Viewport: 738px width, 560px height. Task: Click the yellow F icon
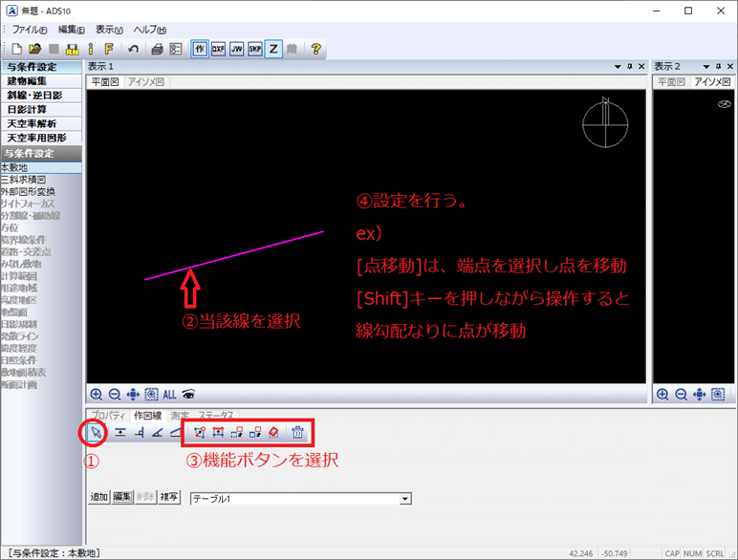coord(109,49)
